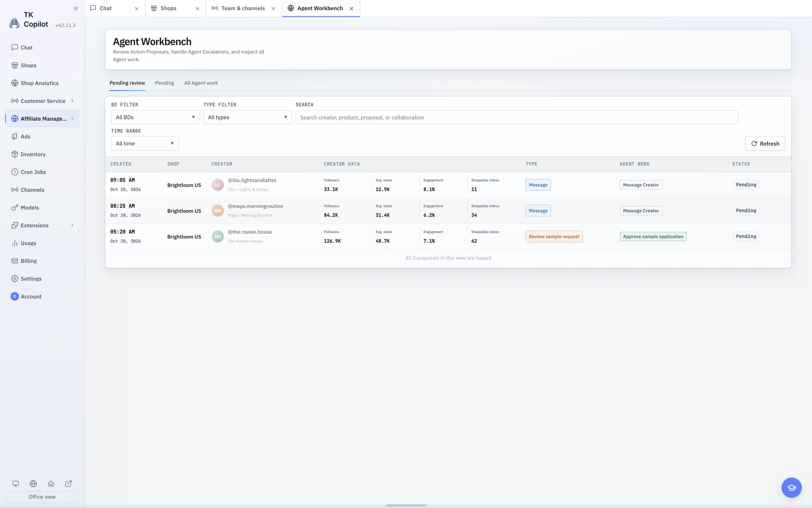Click Approve sample application for the.rowan.house

(653, 237)
